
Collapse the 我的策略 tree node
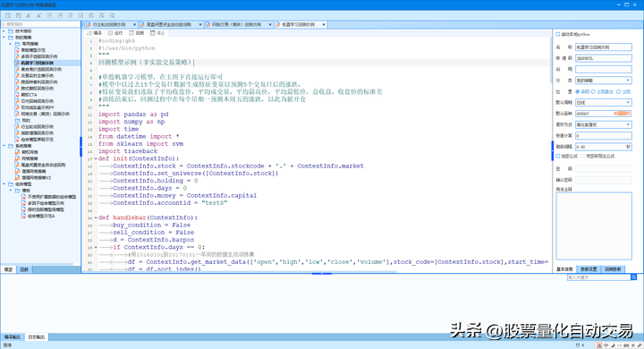tap(4, 38)
